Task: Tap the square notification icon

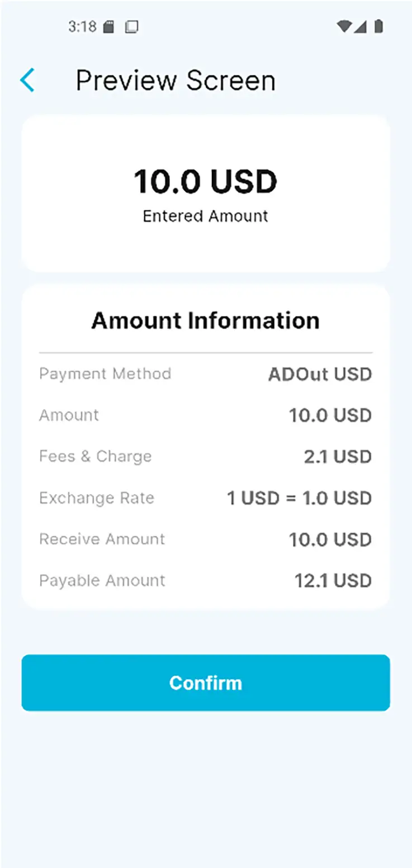Action: click(131, 27)
